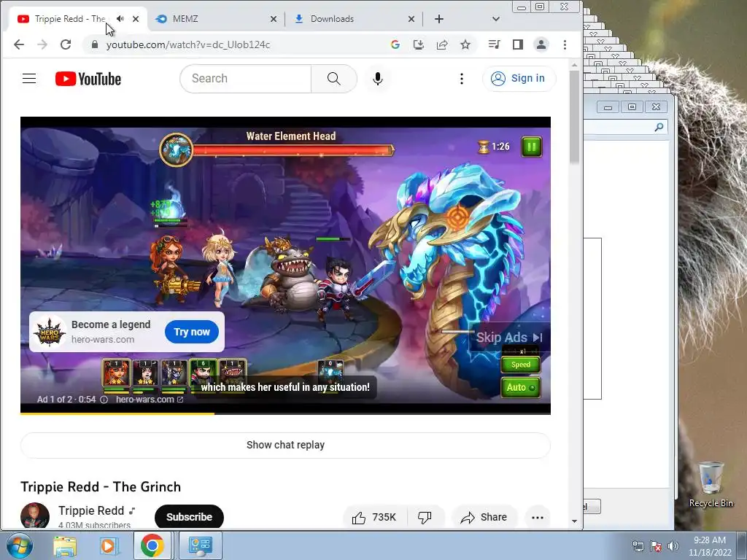
Task: Go to YouTube home via logo
Action: 88,79
